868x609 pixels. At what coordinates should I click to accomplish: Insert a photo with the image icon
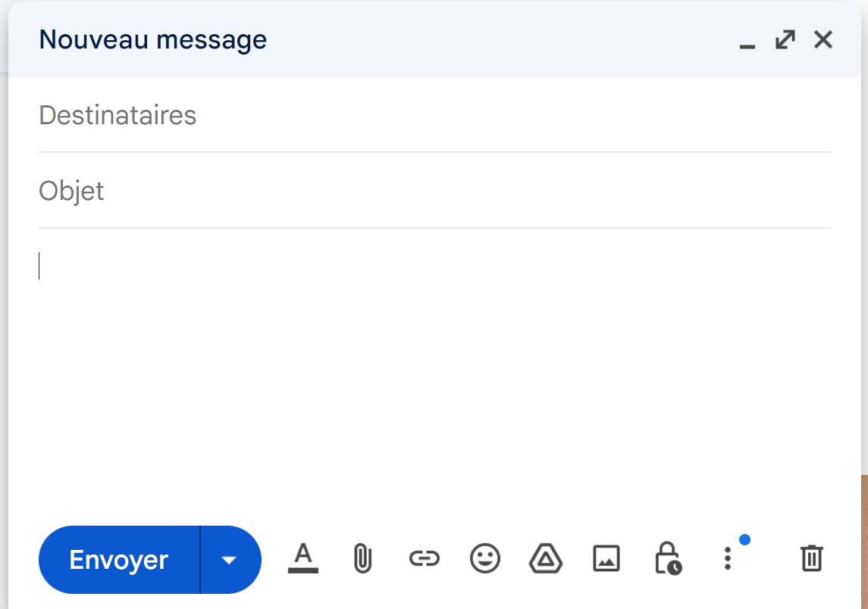coord(606,559)
